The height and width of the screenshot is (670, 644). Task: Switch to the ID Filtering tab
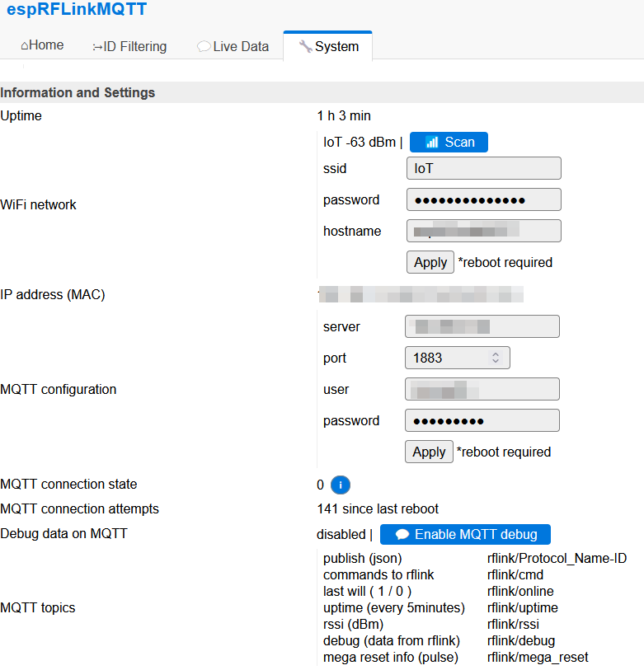tap(129, 47)
